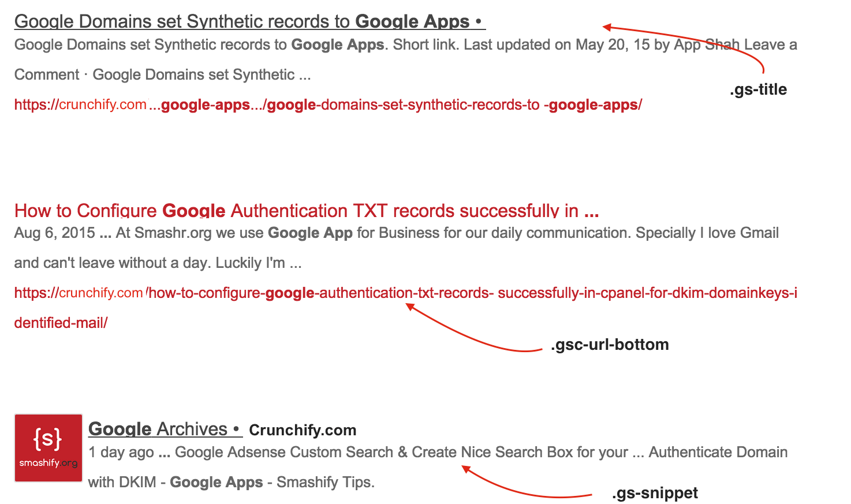
Task: Click the snippet text 'with DKIM - Google Apps'
Action: pos(231,482)
